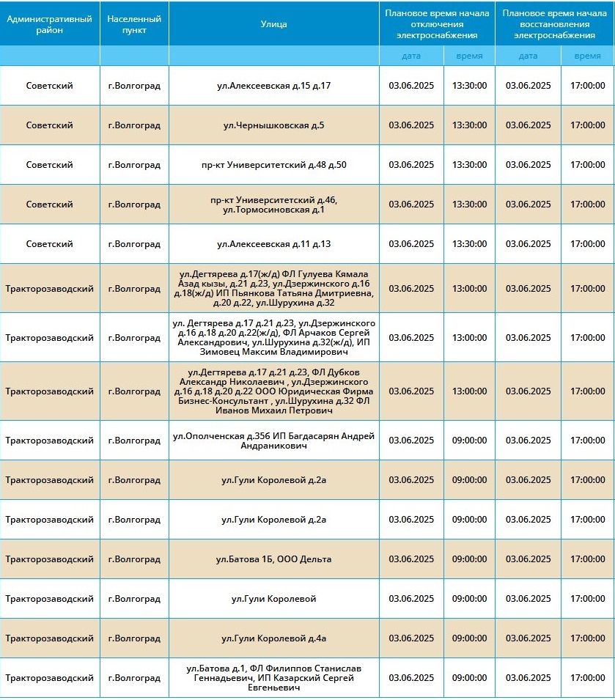Viewport: 615px width, 700px height.
Task: Click 'г.Волгоград' in the ул.Тормосиновская д.1 row
Action: click(134, 205)
